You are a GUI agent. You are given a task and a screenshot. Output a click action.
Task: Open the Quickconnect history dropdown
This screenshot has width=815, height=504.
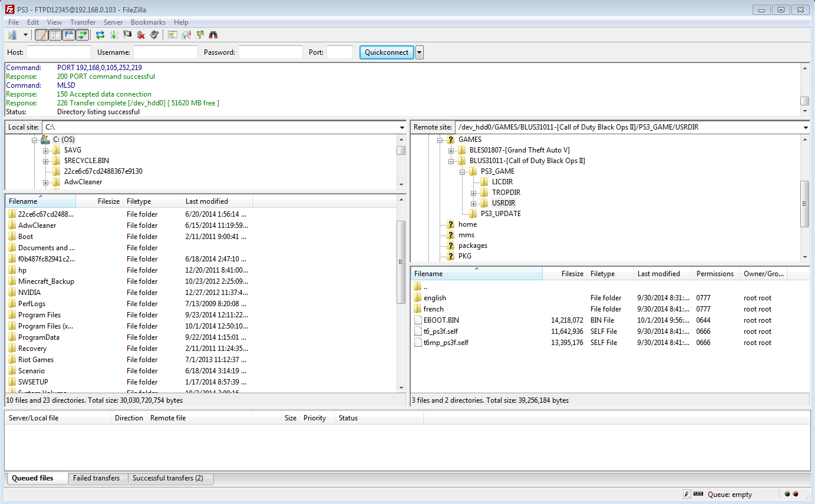pos(419,52)
